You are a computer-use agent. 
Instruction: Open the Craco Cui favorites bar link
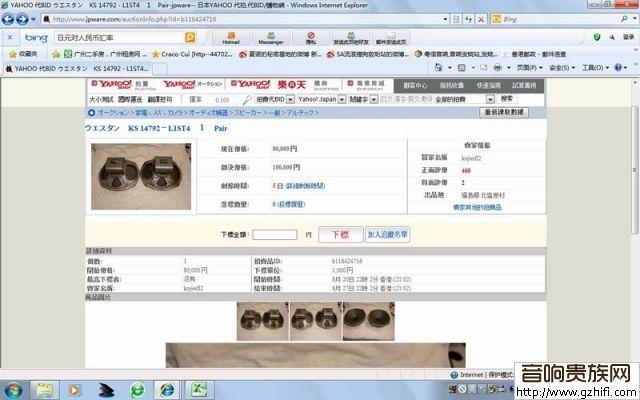(192, 54)
